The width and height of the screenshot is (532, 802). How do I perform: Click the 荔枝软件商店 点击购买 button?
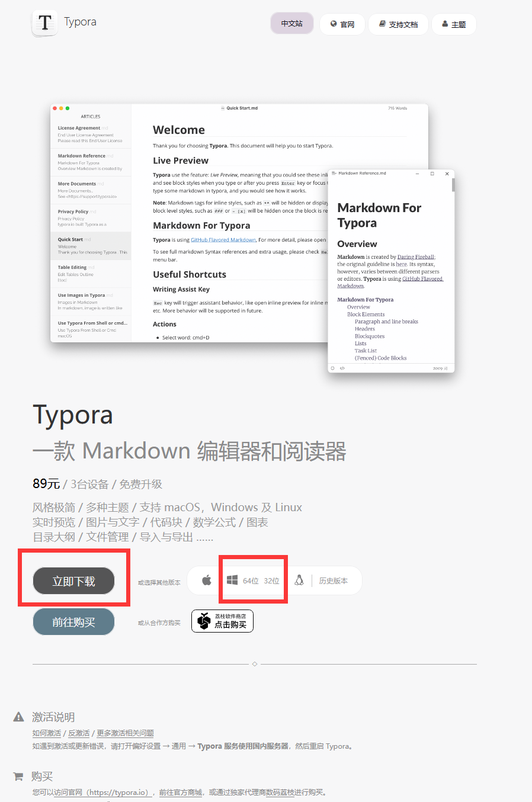pyautogui.click(x=222, y=621)
